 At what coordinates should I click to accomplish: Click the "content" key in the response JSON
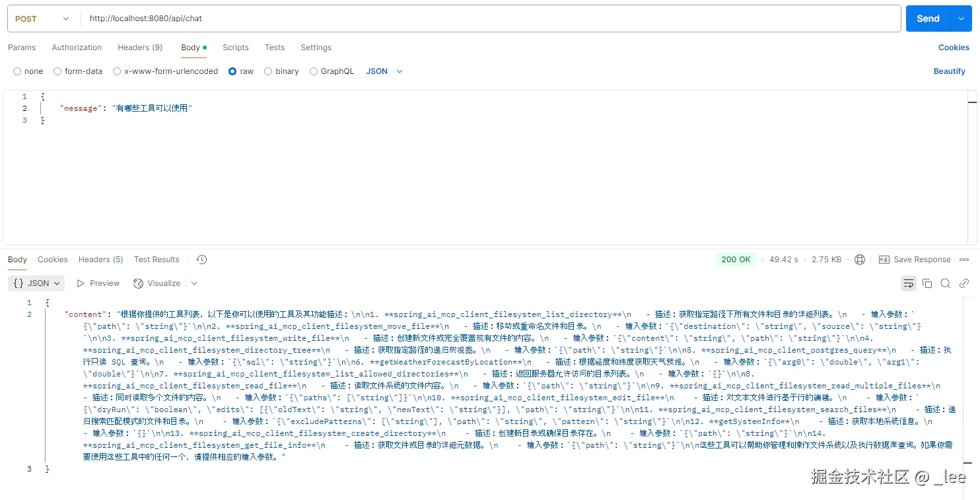tap(84, 314)
